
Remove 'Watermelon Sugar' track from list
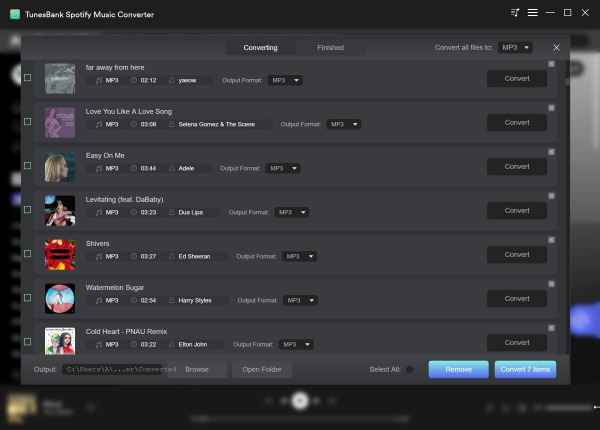[551, 284]
